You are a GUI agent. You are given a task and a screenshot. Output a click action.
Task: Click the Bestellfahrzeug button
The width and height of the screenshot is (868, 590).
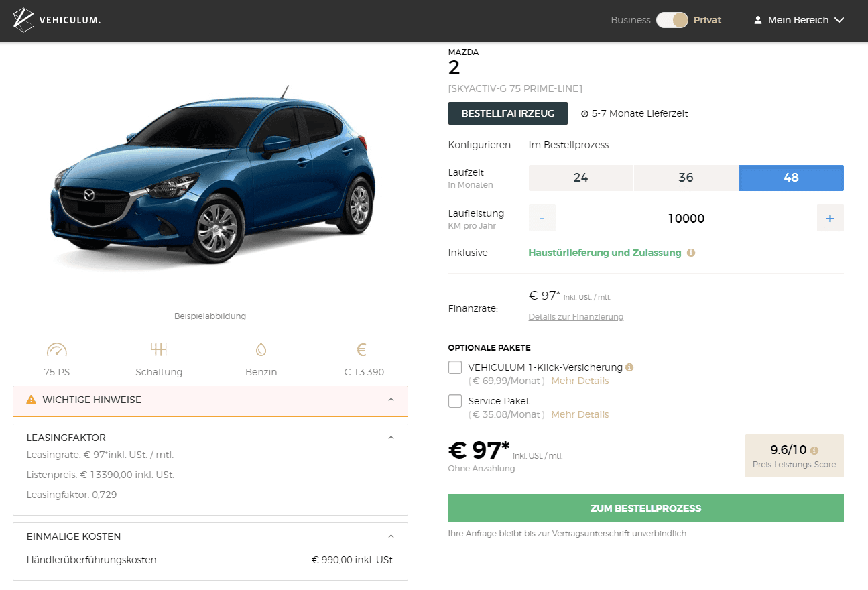(x=508, y=113)
